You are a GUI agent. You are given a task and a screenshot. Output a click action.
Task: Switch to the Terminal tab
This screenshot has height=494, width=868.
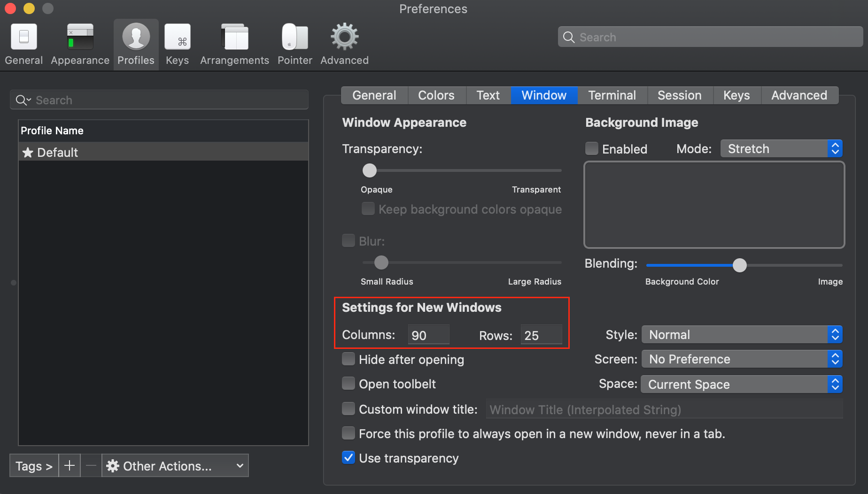point(612,95)
